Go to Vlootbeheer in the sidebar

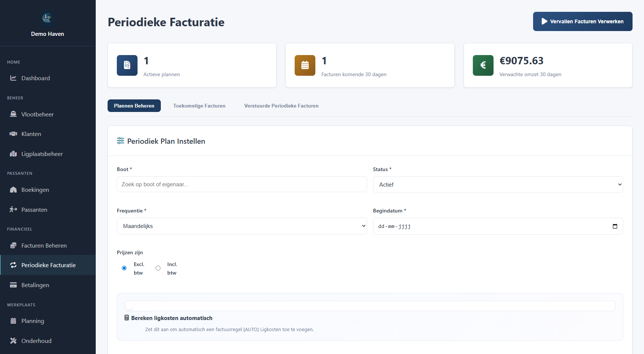48,114
